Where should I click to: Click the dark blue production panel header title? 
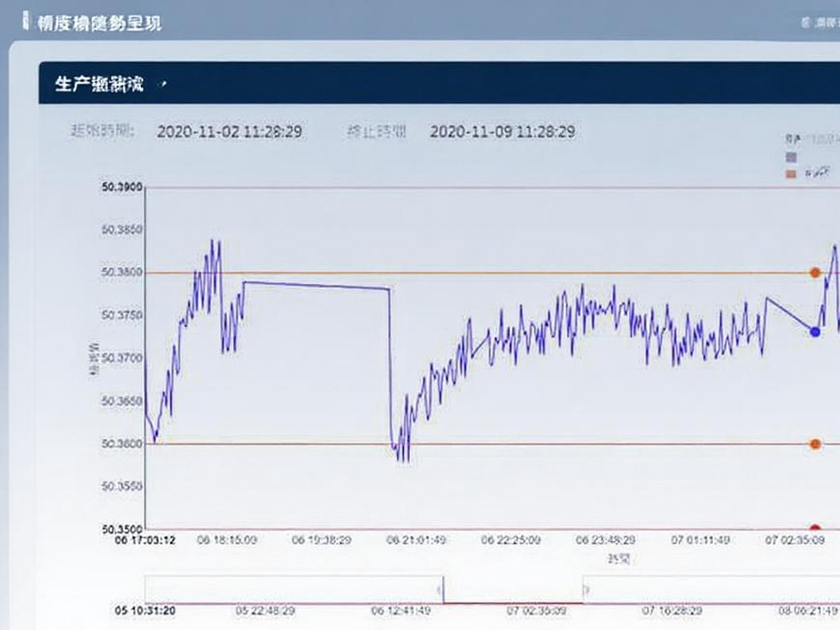point(99,84)
